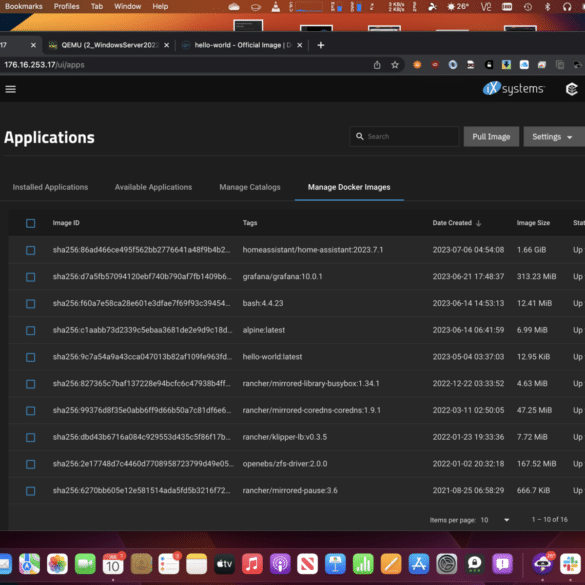Open a new browser tab with plus icon

tap(320, 45)
